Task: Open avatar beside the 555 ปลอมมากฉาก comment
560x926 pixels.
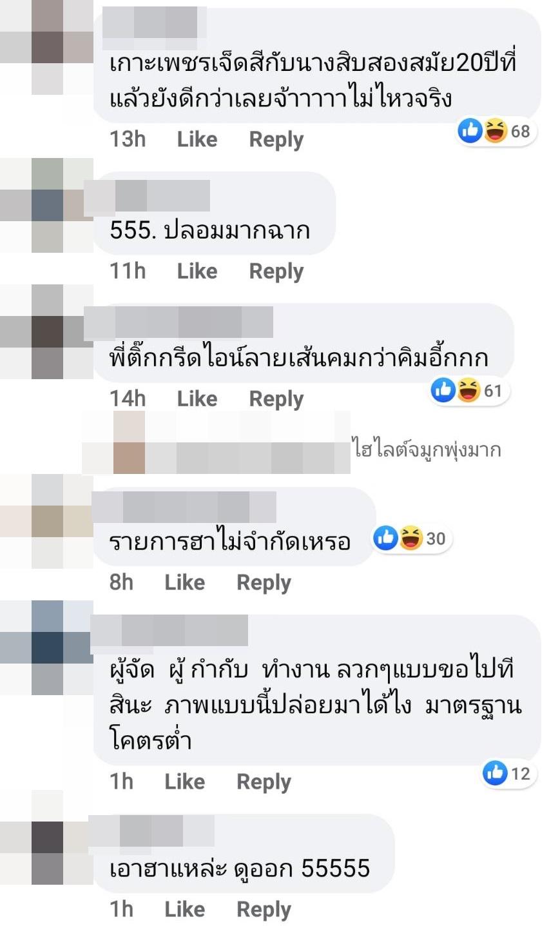Action: pos(47,205)
